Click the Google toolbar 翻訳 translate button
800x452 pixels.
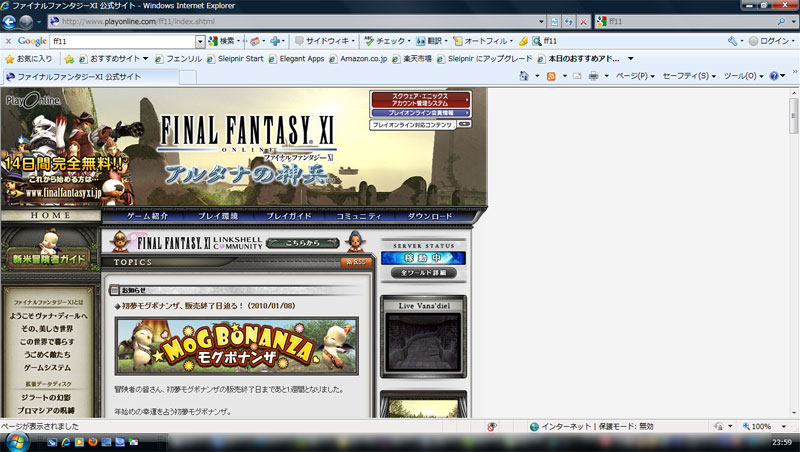[431, 41]
